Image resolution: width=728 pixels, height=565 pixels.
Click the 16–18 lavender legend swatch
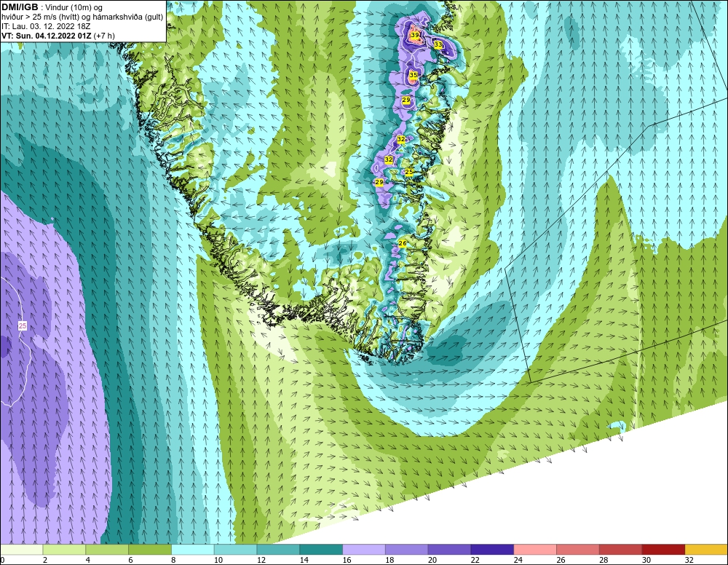364,550
